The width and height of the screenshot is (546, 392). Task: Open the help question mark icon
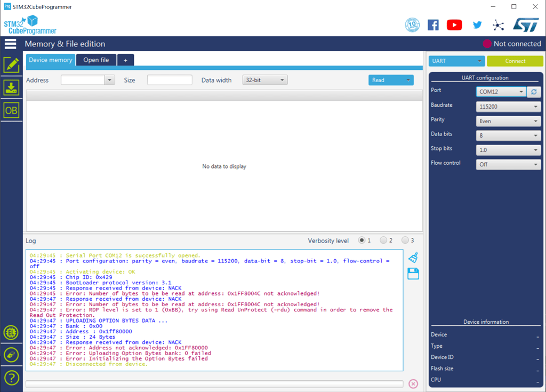coord(11,378)
